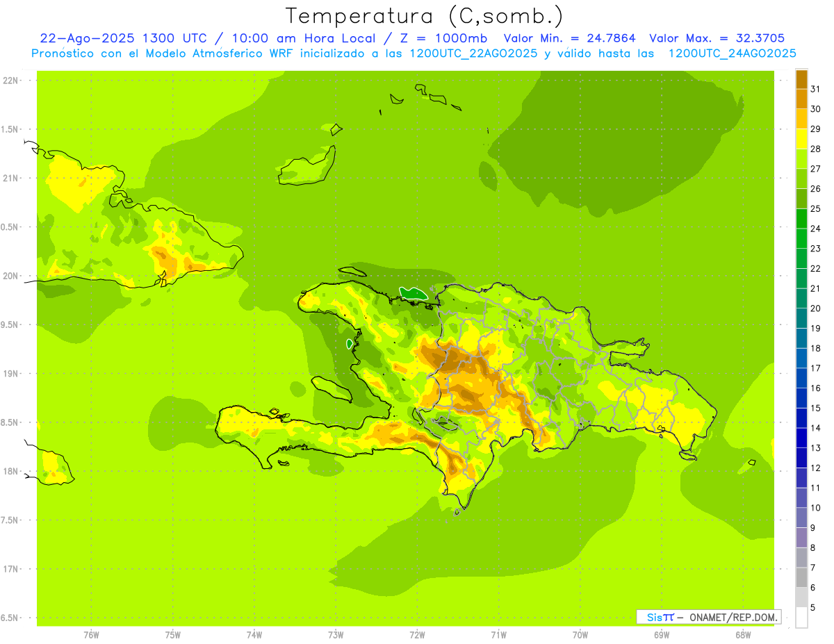834x644 pixels.
Task: Select the legend swatch between 12 and 13
Action: pos(801,458)
